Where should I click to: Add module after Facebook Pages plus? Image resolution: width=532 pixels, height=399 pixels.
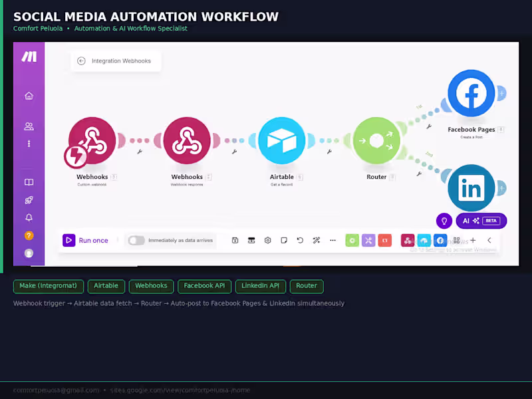coord(501,93)
